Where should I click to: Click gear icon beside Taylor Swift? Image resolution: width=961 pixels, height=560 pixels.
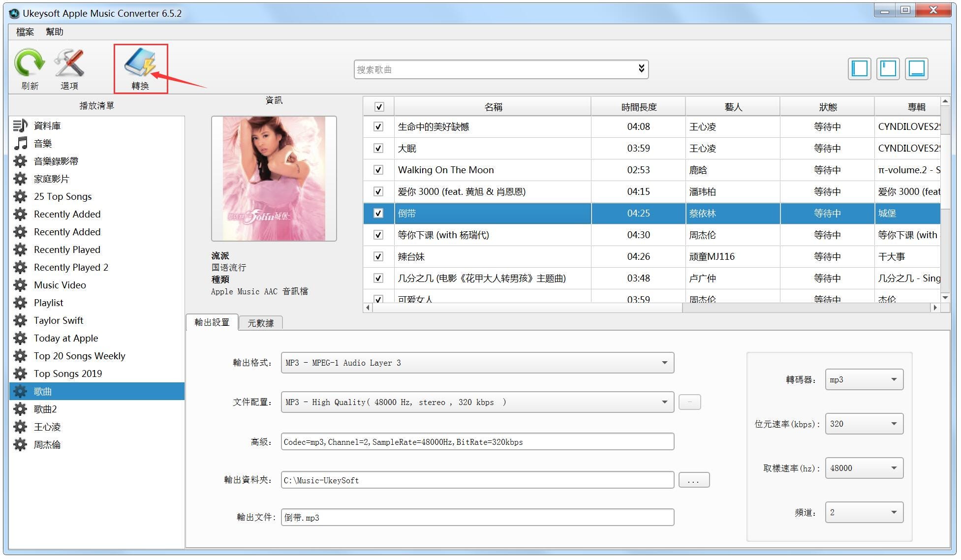click(x=20, y=320)
